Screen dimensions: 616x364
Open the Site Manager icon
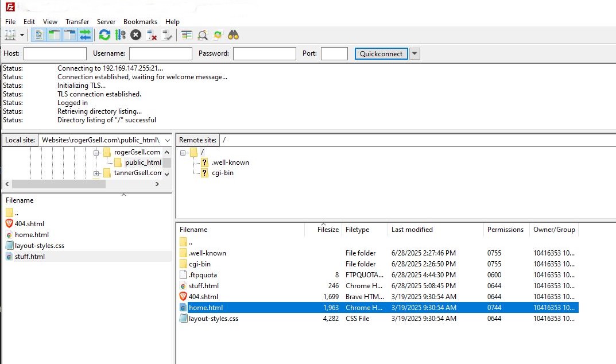[10, 35]
